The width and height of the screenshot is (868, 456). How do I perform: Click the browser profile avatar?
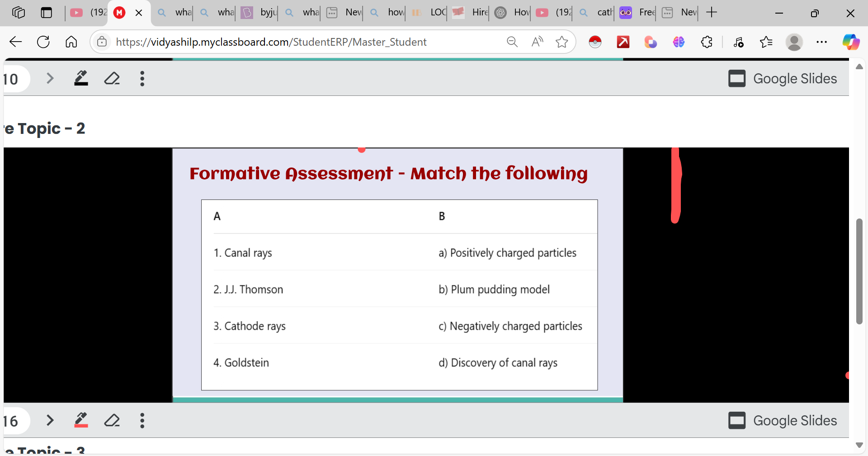tap(794, 42)
